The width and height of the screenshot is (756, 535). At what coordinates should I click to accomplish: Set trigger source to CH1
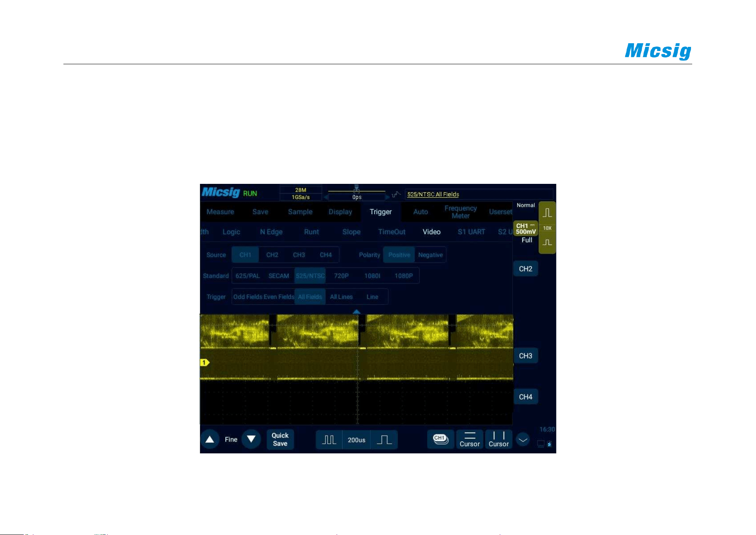click(245, 255)
